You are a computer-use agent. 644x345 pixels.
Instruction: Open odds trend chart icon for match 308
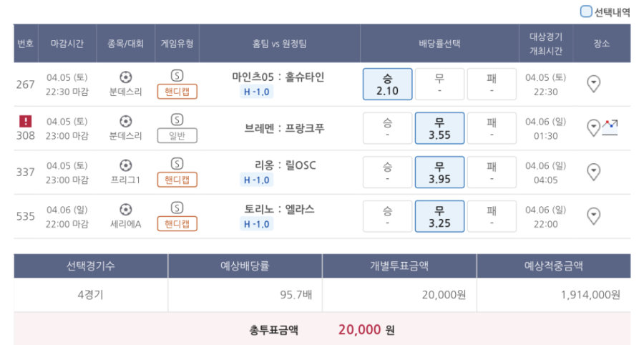610,127
